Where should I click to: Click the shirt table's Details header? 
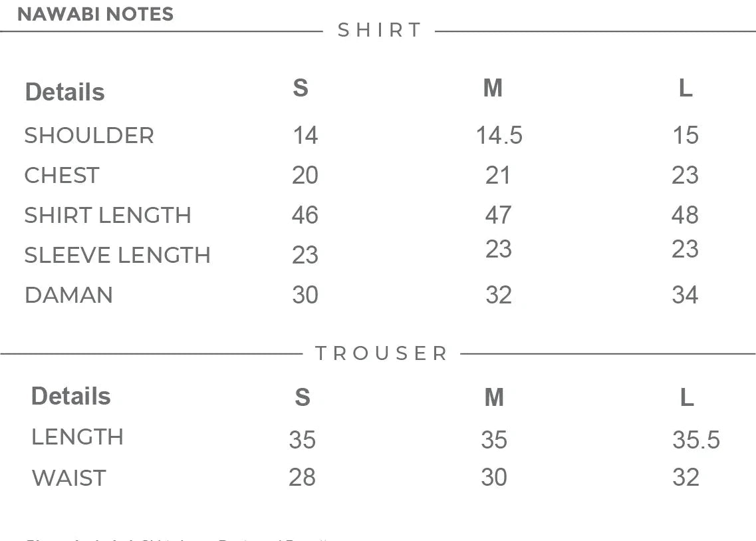pos(64,92)
